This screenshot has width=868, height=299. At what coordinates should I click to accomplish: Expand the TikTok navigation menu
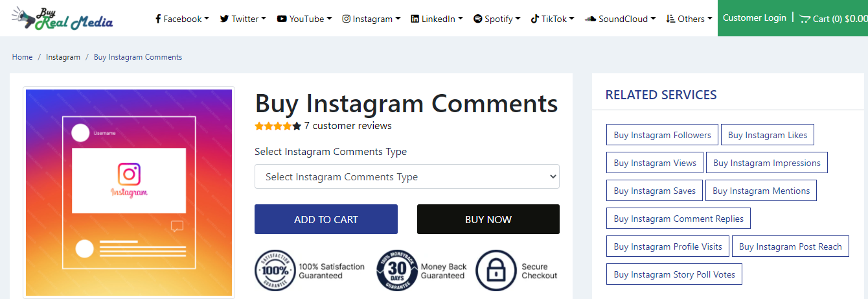pyautogui.click(x=553, y=19)
